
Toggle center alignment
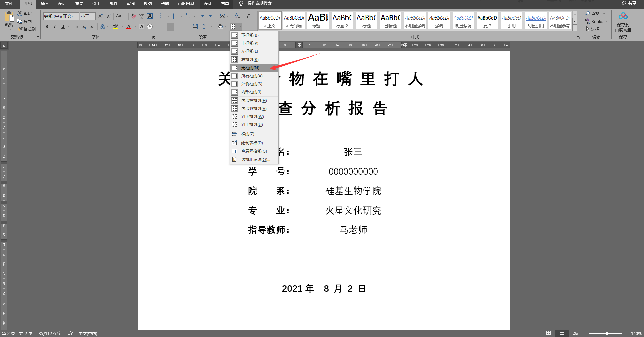tap(171, 27)
